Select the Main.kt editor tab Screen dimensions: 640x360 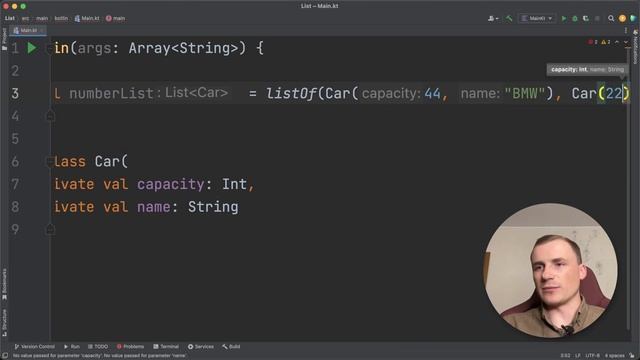[x=27, y=31]
